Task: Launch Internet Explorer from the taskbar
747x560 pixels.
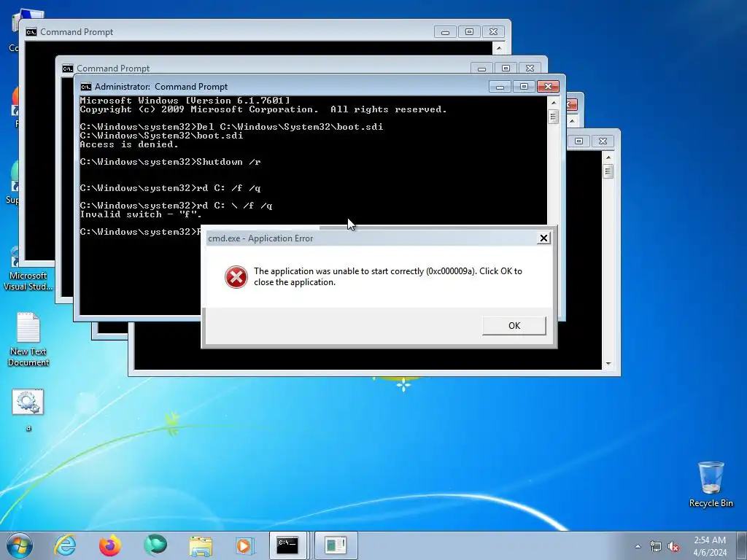Action: [x=65, y=545]
